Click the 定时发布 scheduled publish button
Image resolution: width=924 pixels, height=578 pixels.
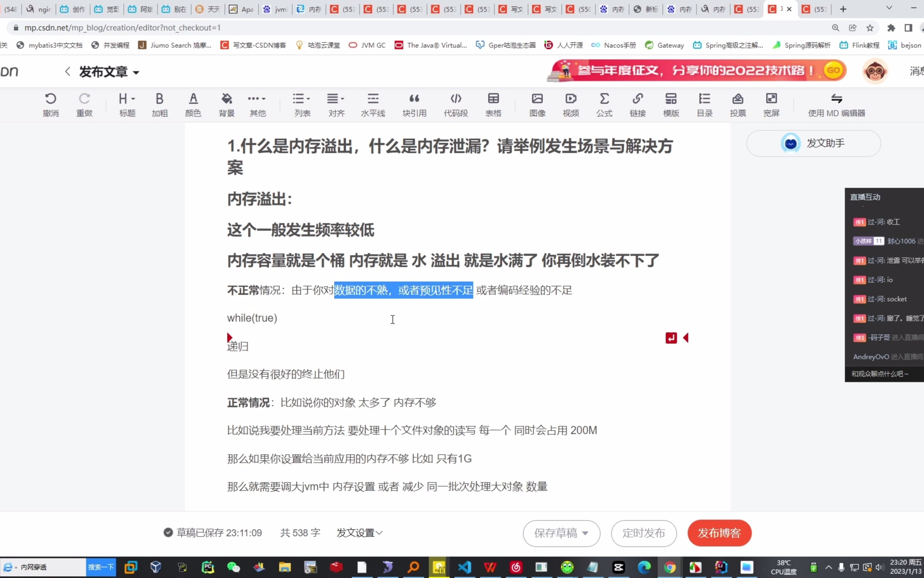tap(644, 533)
